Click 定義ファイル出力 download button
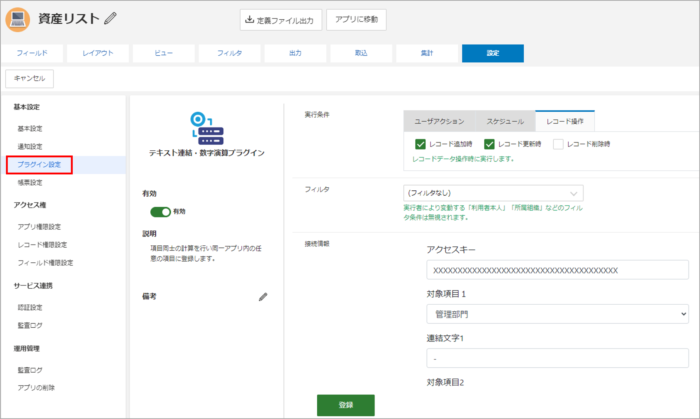Image resolution: width=700 pixels, height=419 pixels. [280, 20]
